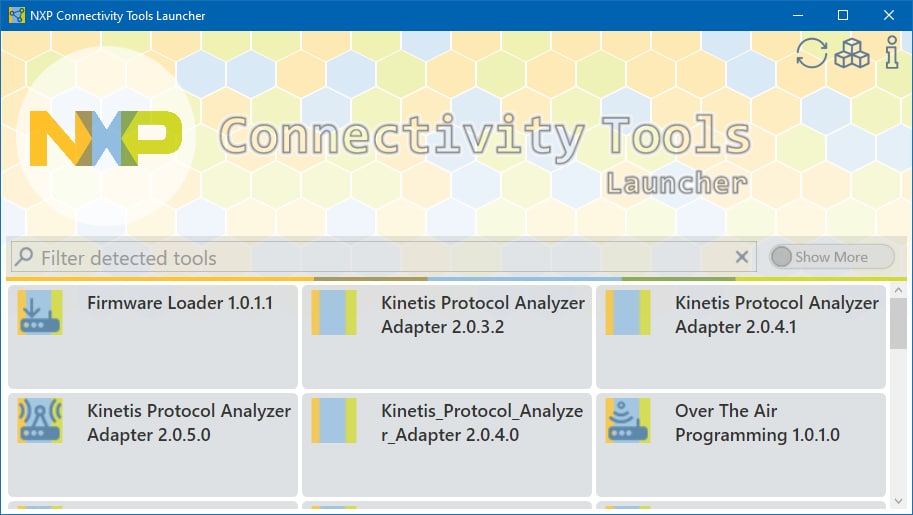Click the Kinetis_Protocol_Analyzer_Adapter 2.0.4.0 icon
The width and height of the screenshot is (913, 515).
(334, 420)
